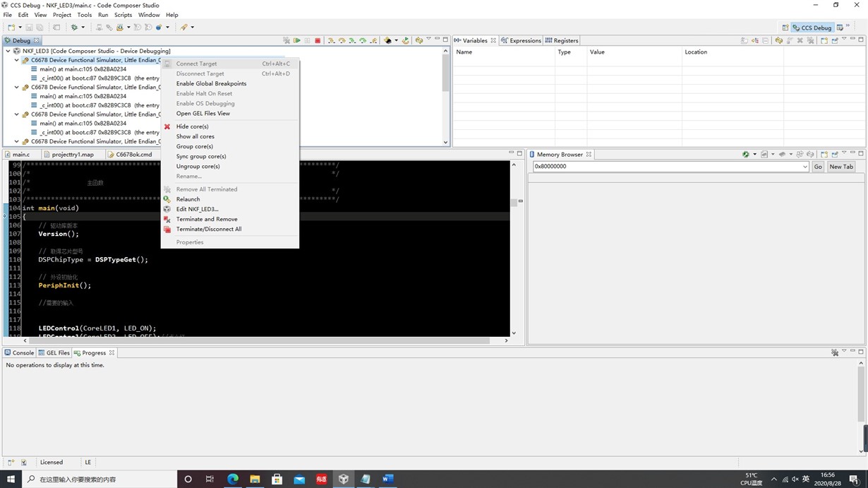Switch to the Expressions tab
868x488 pixels.
pyautogui.click(x=521, y=40)
